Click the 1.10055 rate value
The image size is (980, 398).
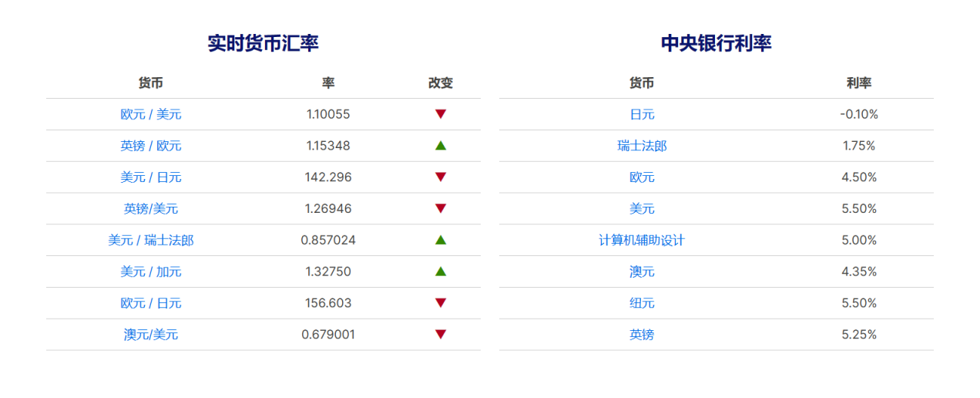point(328,114)
